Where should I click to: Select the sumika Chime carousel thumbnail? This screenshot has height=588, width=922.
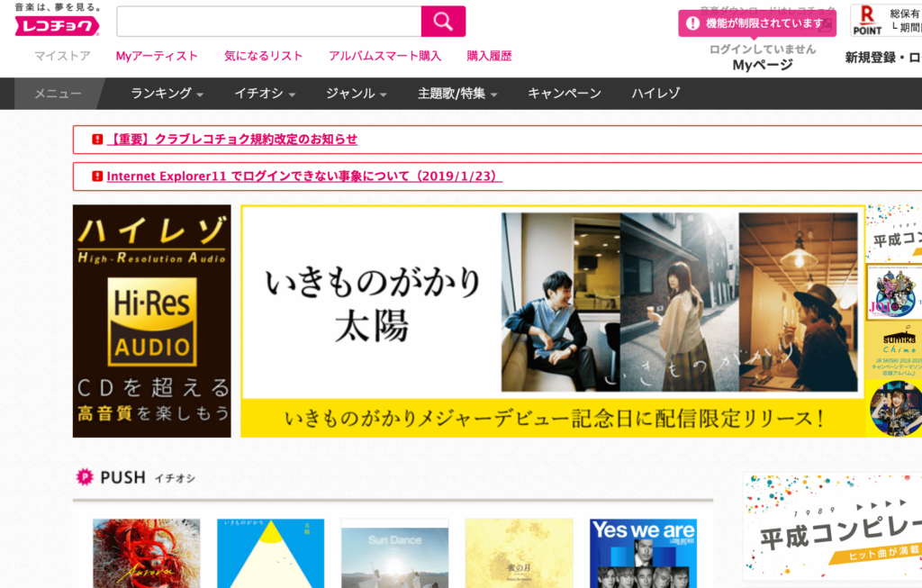[894, 350]
